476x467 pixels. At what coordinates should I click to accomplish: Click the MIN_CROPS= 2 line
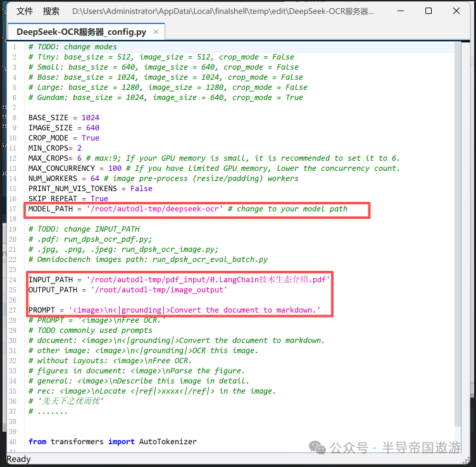coord(55,148)
